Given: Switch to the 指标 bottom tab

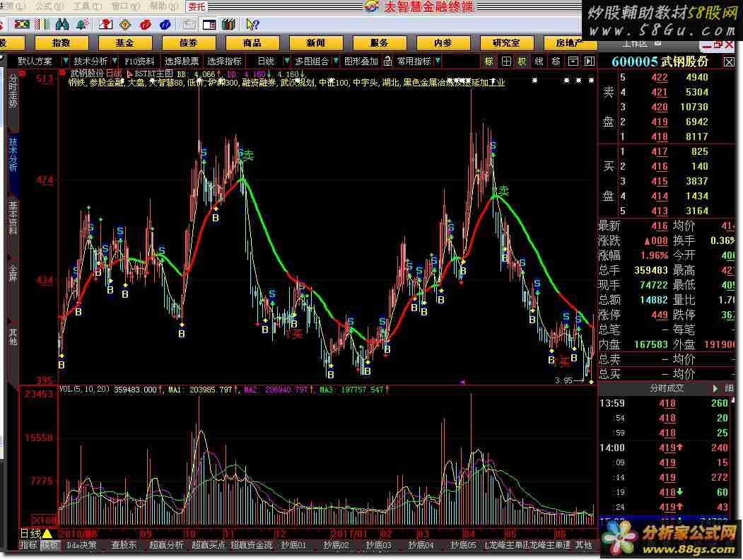Looking at the screenshot, I should point(28,545).
